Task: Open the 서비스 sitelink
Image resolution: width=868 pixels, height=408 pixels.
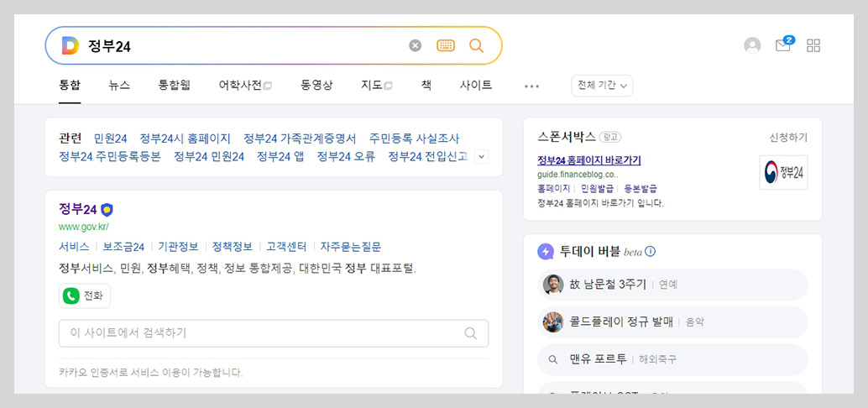Action: (74, 247)
